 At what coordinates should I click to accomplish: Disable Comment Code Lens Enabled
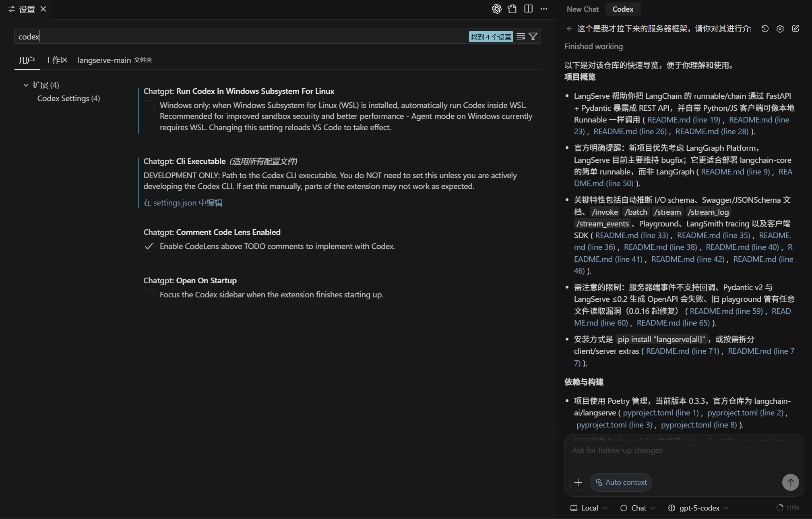point(149,246)
